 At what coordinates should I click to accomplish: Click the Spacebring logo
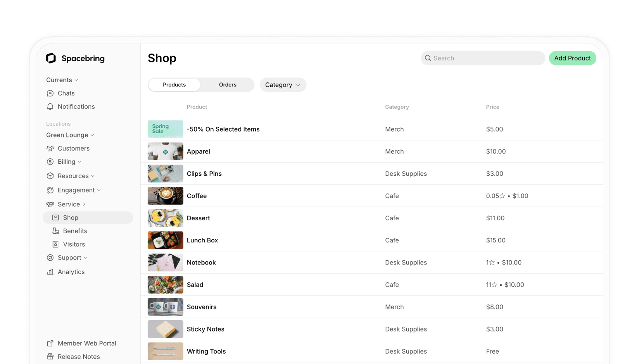coord(51,58)
